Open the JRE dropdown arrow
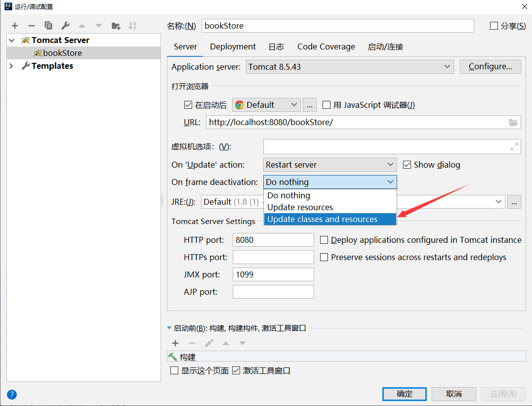 pos(498,202)
